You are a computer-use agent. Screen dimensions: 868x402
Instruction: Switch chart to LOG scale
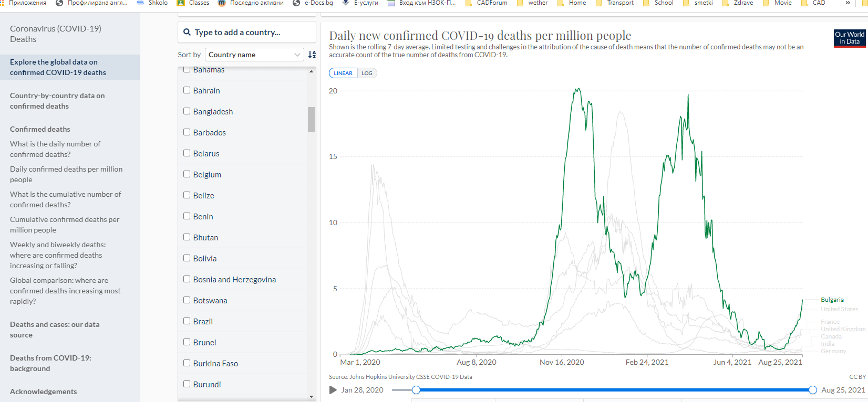[367, 73]
